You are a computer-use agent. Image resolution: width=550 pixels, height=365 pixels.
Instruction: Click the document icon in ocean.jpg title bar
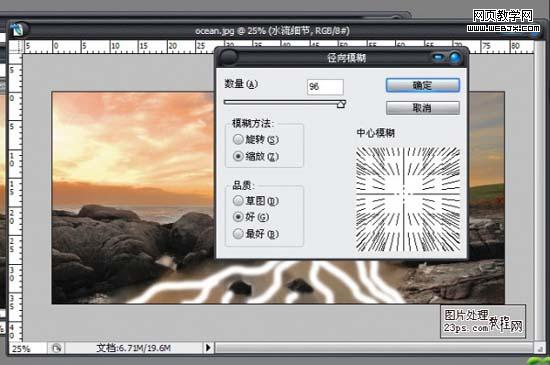tap(16, 30)
